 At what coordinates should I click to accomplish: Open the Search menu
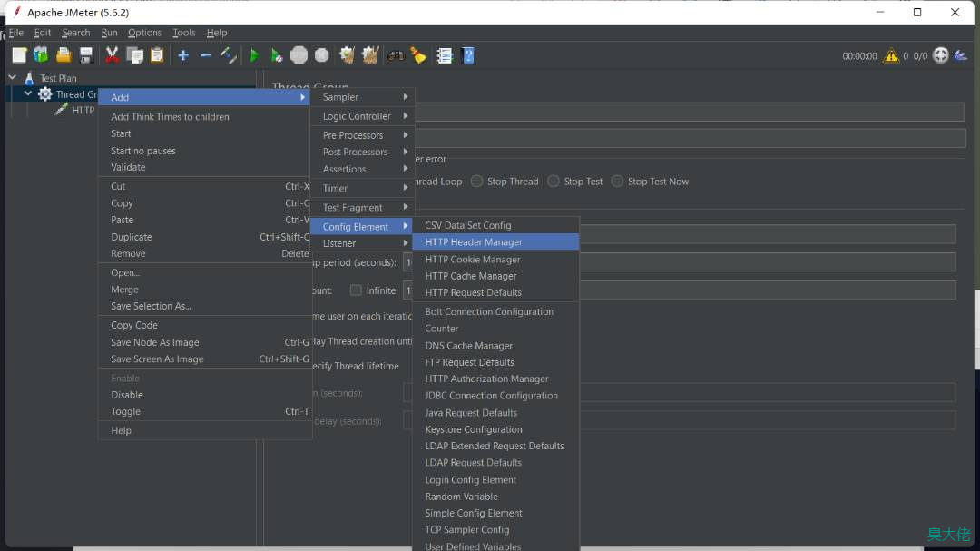75,33
